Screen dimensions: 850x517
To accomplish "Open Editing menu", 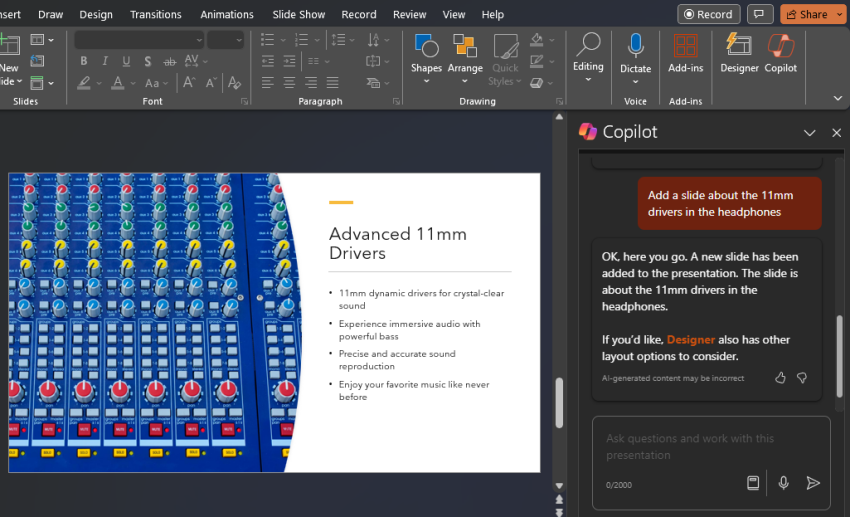I will point(588,57).
